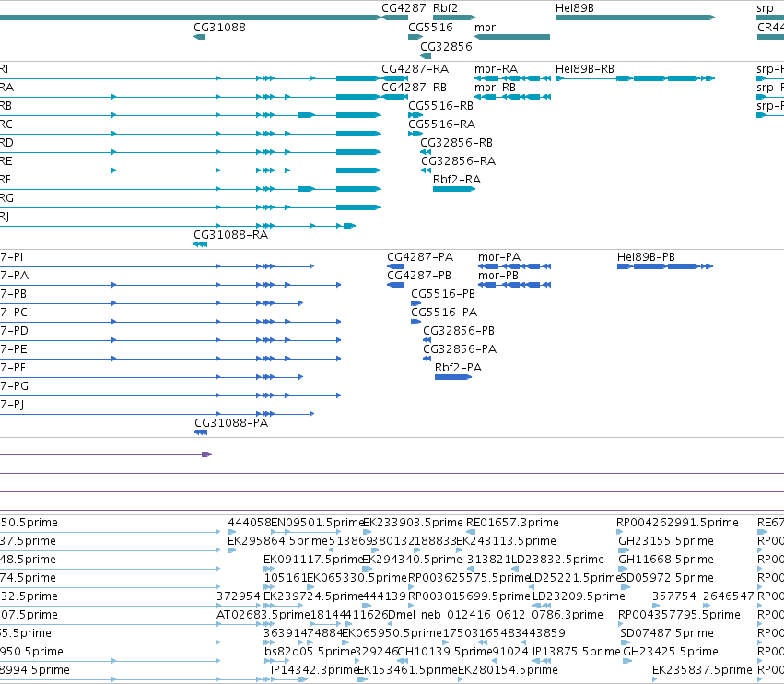Viewport: 784px width, 684px height.
Task: Select EST label AT02683.5prime
Action: pos(263,615)
